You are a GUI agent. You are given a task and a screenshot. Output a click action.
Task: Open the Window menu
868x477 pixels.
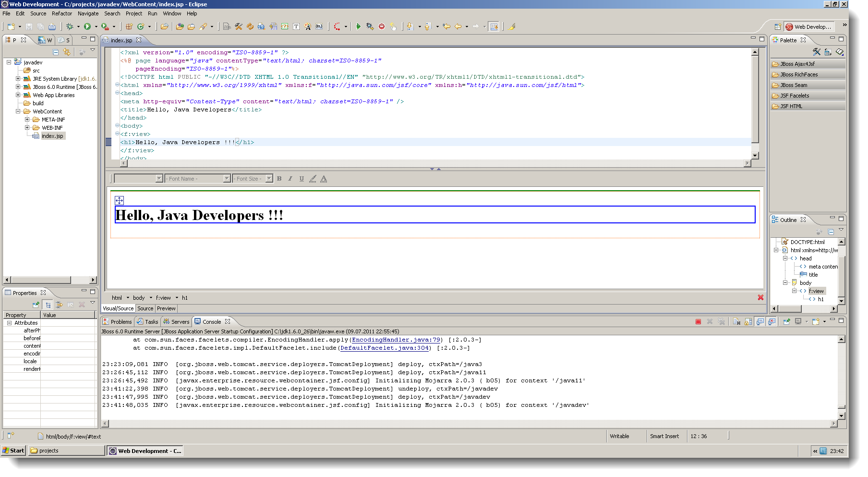172,13
